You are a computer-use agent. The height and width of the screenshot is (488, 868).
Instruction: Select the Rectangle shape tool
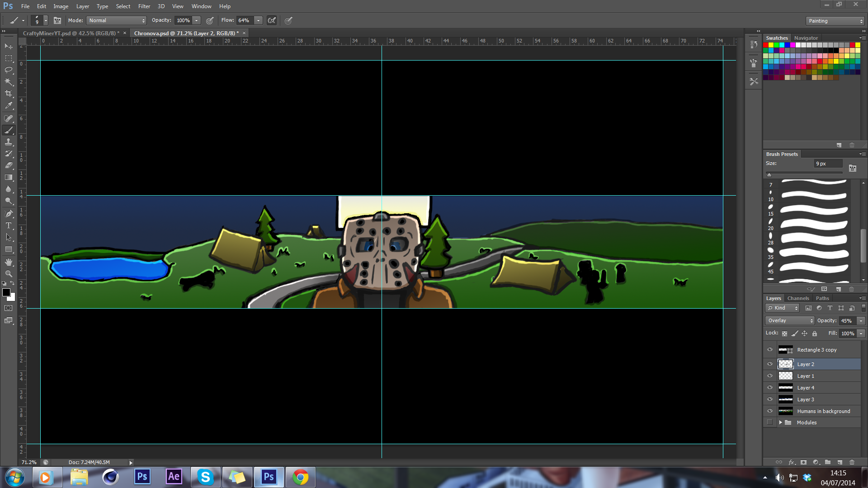point(9,249)
